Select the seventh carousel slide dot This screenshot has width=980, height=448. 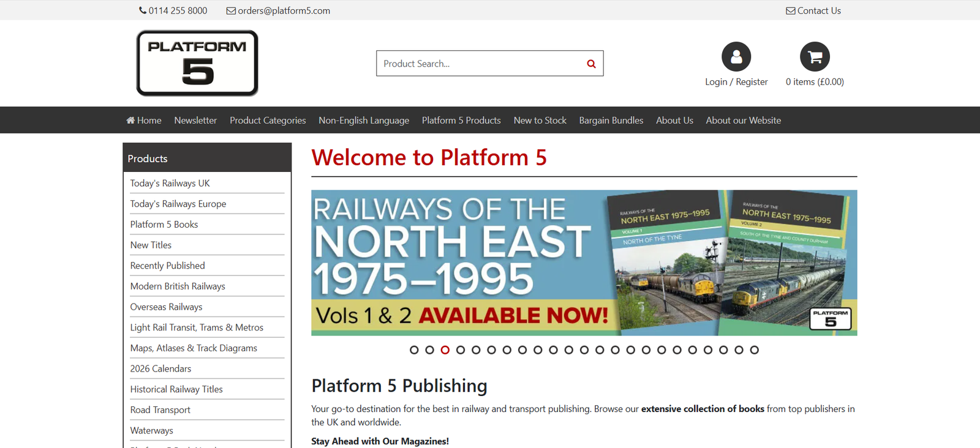point(507,350)
